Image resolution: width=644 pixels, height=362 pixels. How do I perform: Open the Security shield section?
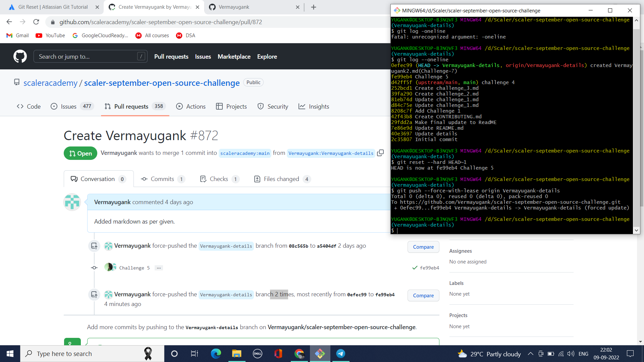[273, 106]
